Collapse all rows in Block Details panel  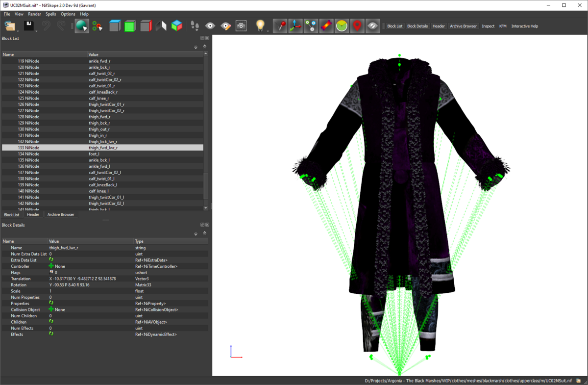(205, 233)
